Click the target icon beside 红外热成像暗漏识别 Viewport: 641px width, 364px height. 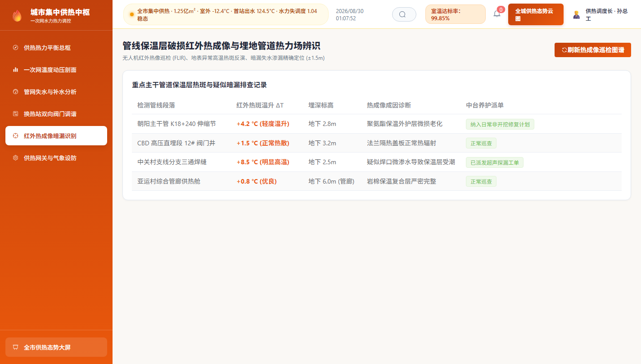15,136
